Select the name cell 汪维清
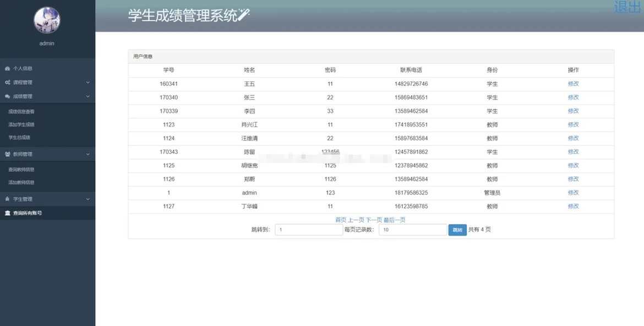Viewport: 644px width, 326px height. pyautogui.click(x=249, y=138)
